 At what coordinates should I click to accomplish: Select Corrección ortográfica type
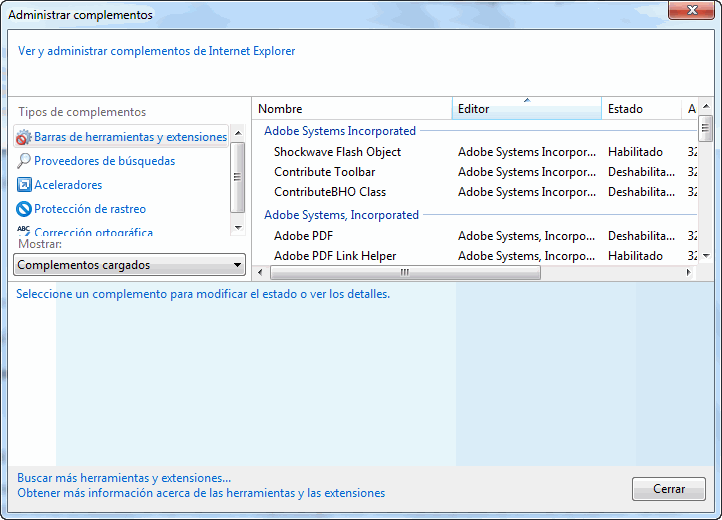(93, 232)
